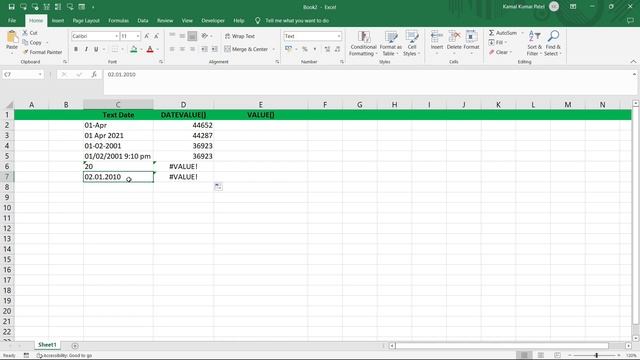Apply the fill color bucket
Image resolution: width=640 pixels, height=360 pixels.
(133, 49)
